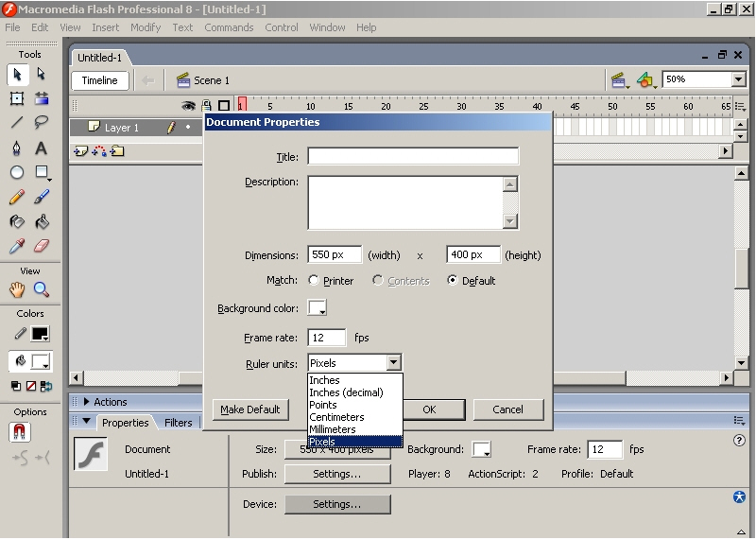Screen dimensions: 756x540
Task: Choose Pixels from ruler units list
Action: coord(355,441)
